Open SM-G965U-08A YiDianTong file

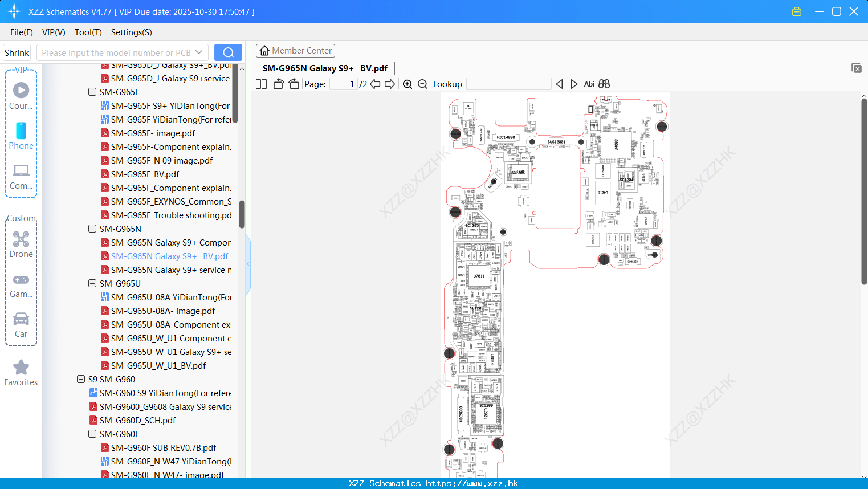(x=166, y=297)
